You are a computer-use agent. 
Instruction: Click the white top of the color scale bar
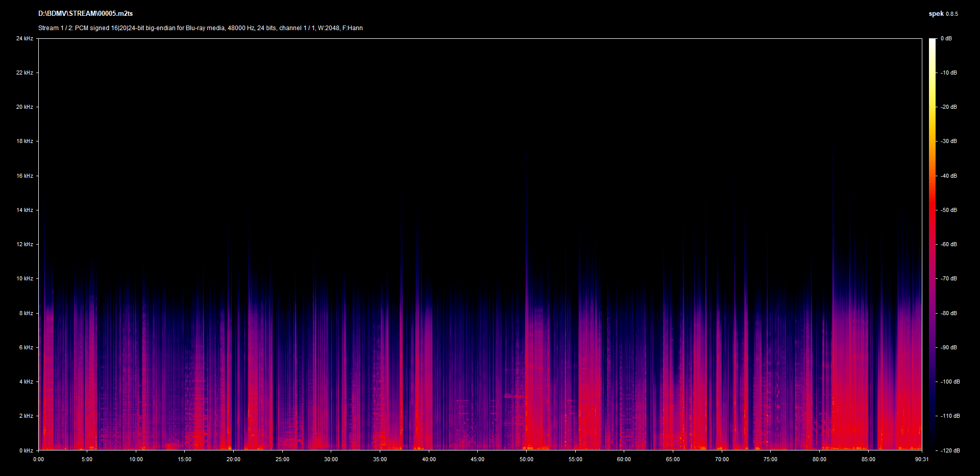(932, 42)
